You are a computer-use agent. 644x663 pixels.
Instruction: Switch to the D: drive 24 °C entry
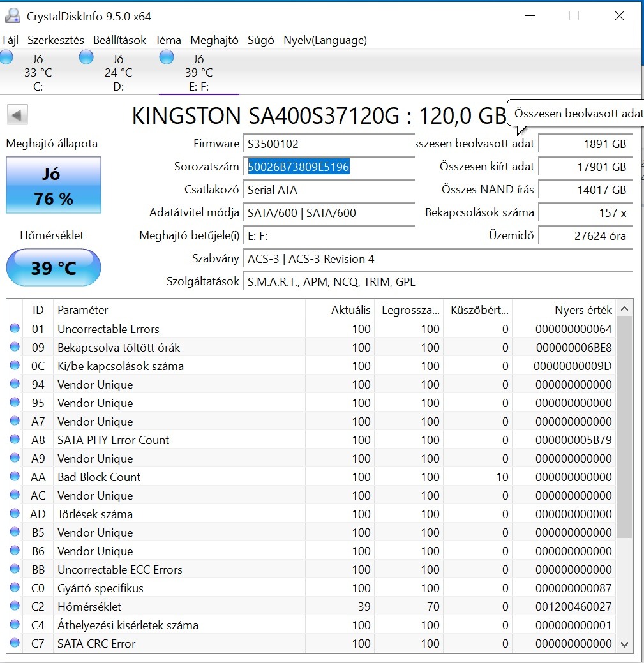pos(119,72)
